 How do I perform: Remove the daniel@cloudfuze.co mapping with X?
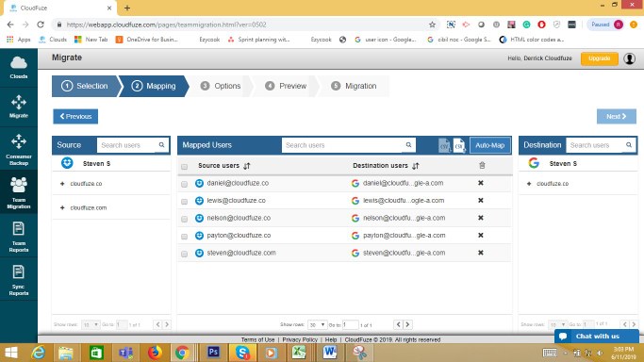coord(481,183)
